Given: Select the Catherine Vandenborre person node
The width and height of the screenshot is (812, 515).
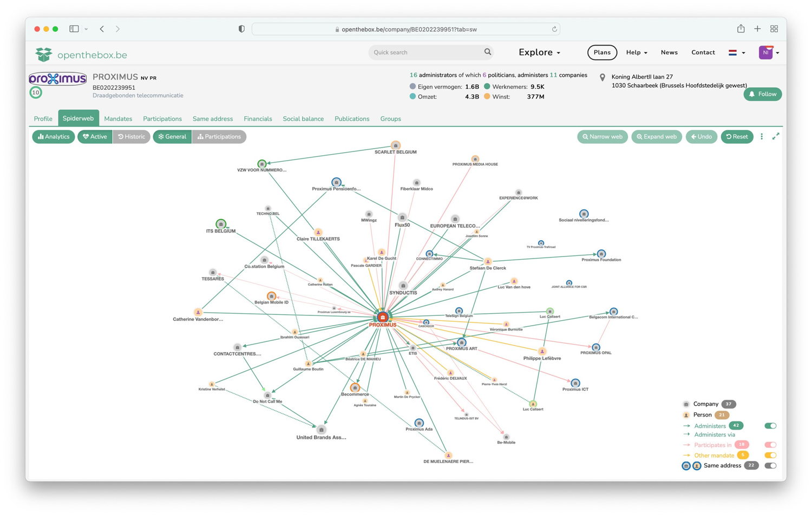Looking at the screenshot, I should pos(198,312).
